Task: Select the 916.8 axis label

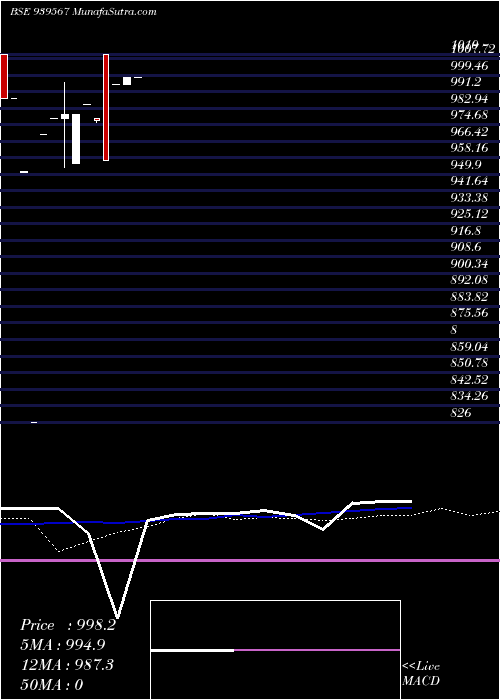Action: 466,231
